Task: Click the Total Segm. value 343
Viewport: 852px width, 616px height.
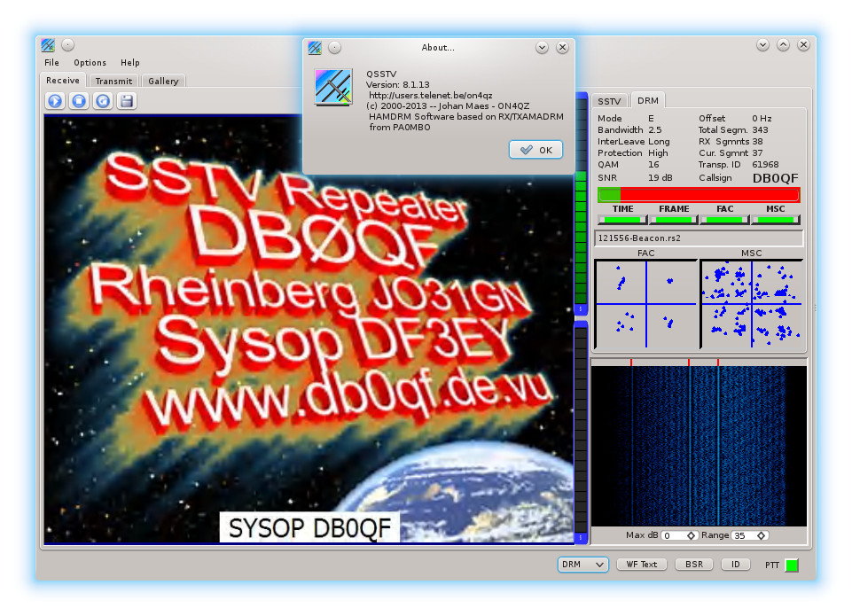Action: click(760, 129)
